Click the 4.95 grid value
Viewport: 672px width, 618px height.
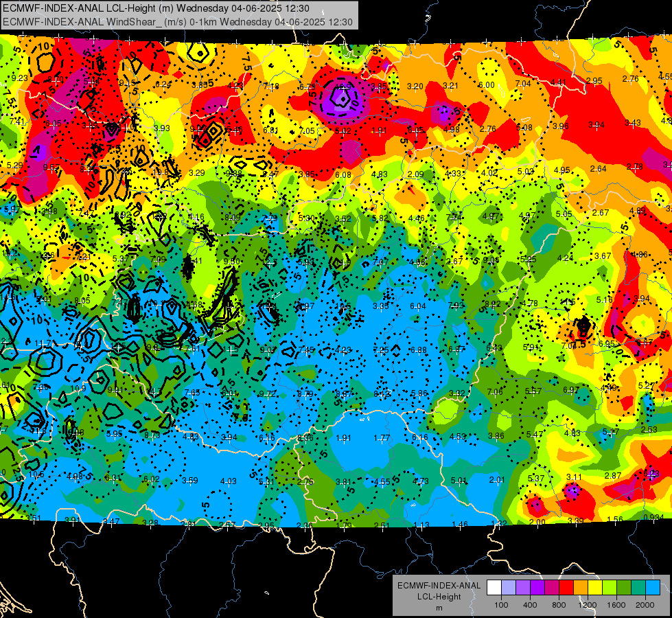[x=562, y=170]
